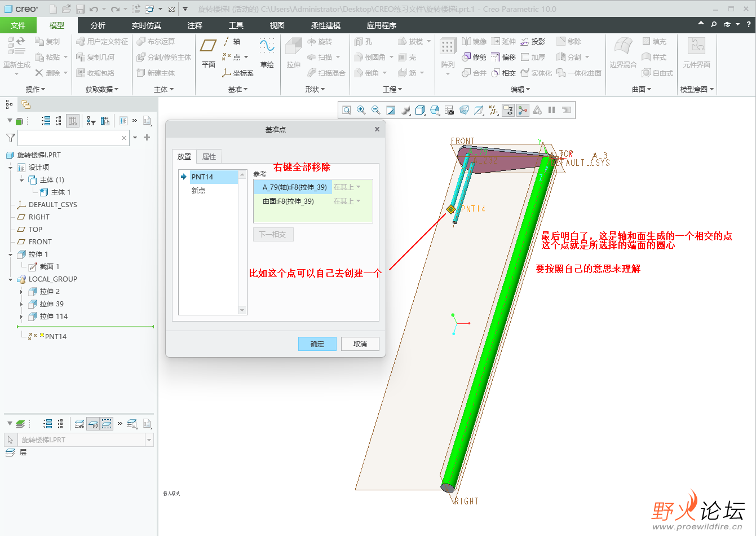Toggle the datum display filters icon
The width and height of the screenshot is (756, 536).
pos(493,110)
